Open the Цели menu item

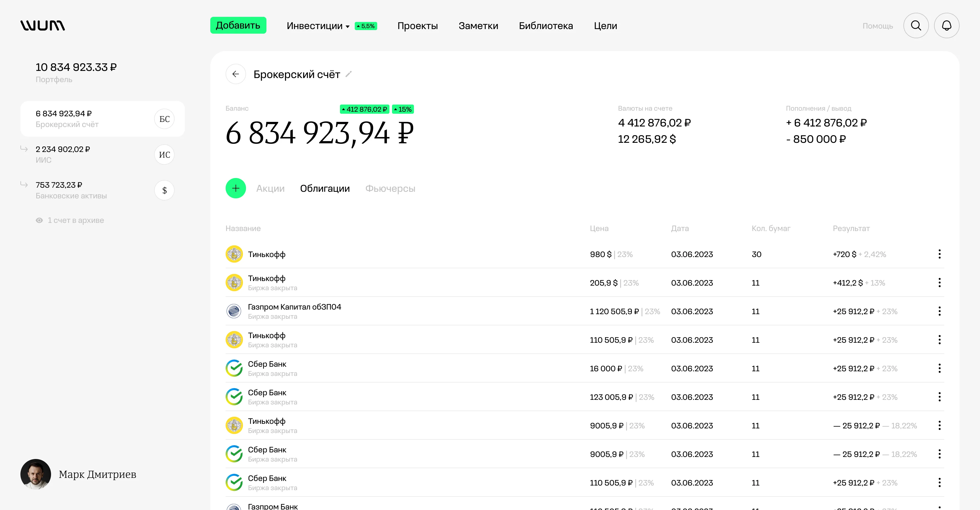[x=605, y=26]
